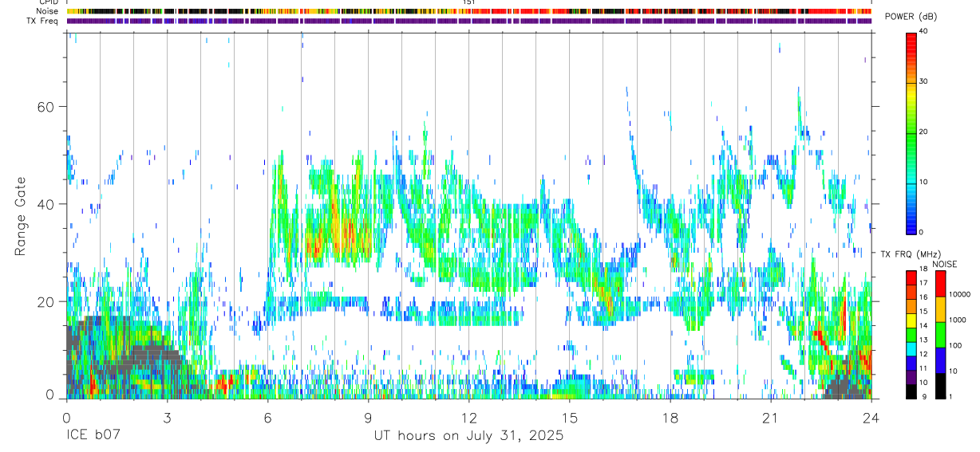Click the 14 label on TX frequency scale

923,326
